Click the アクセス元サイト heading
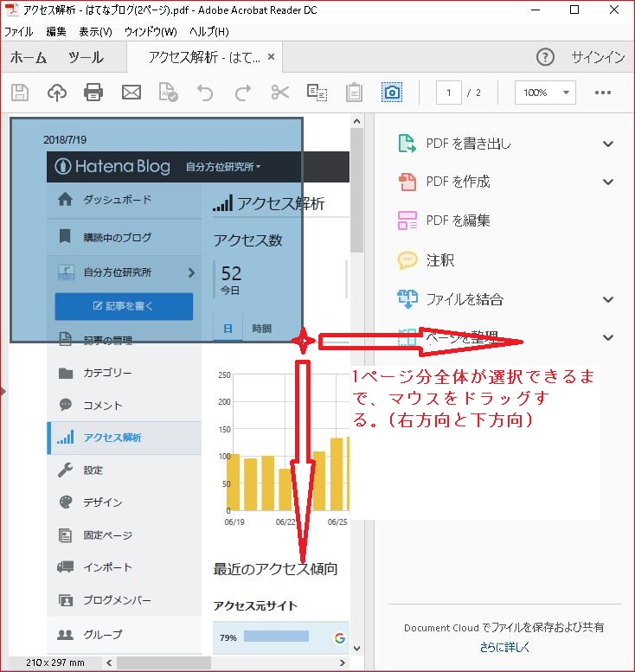The width and height of the screenshot is (635, 672). click(255, 605)
